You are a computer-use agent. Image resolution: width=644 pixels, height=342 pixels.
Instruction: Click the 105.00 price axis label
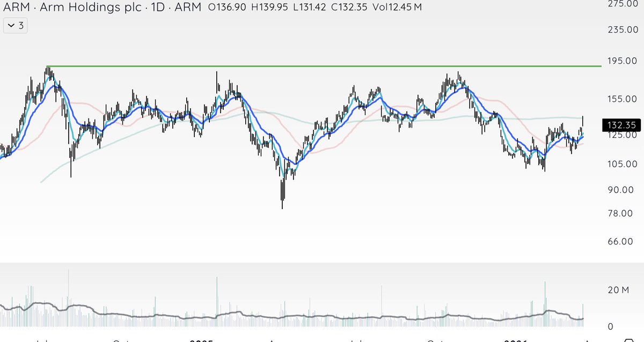(x=623, y=164)
